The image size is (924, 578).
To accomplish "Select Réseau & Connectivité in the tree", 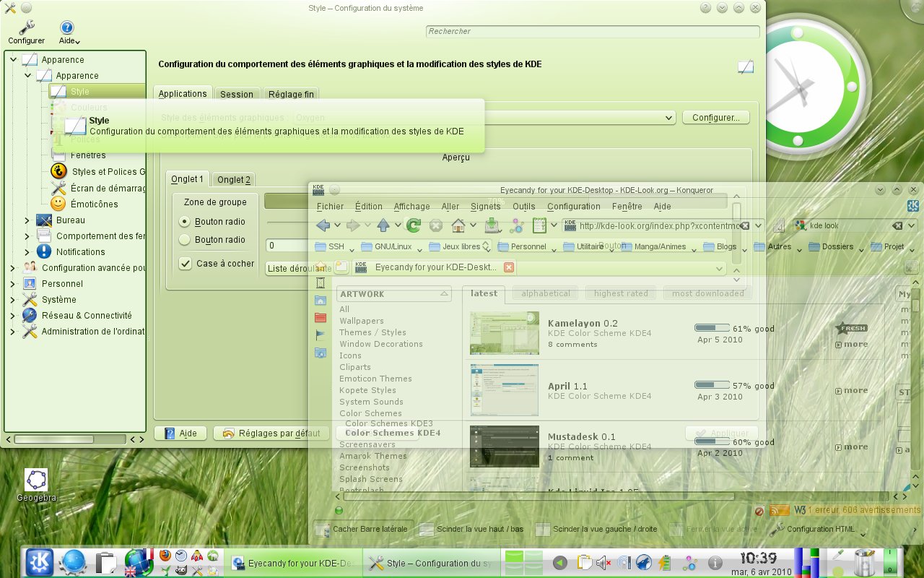I will 87,315.
